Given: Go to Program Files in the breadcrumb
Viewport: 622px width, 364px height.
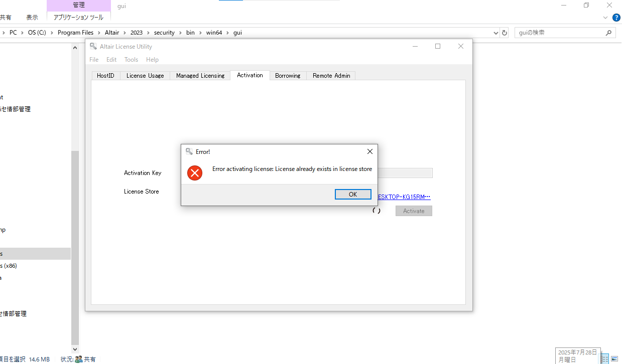Looking at the screenshot, I should [x=76, y=33].
